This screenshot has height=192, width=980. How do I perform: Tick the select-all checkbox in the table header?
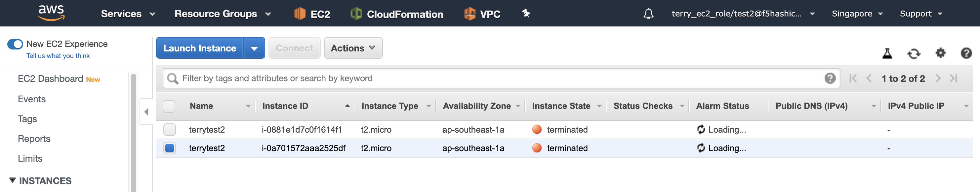pyautogui.click(x=169, y=106)
